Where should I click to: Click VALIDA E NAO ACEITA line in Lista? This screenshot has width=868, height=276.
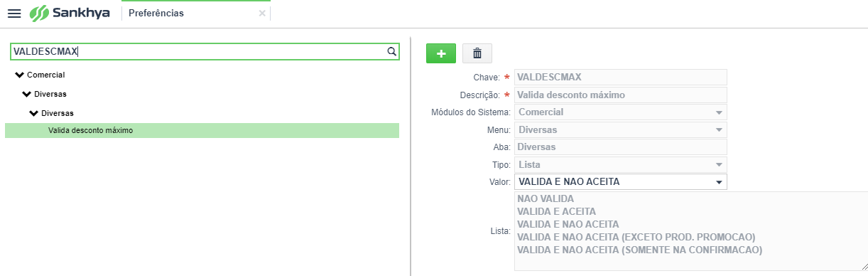(568, 224)
